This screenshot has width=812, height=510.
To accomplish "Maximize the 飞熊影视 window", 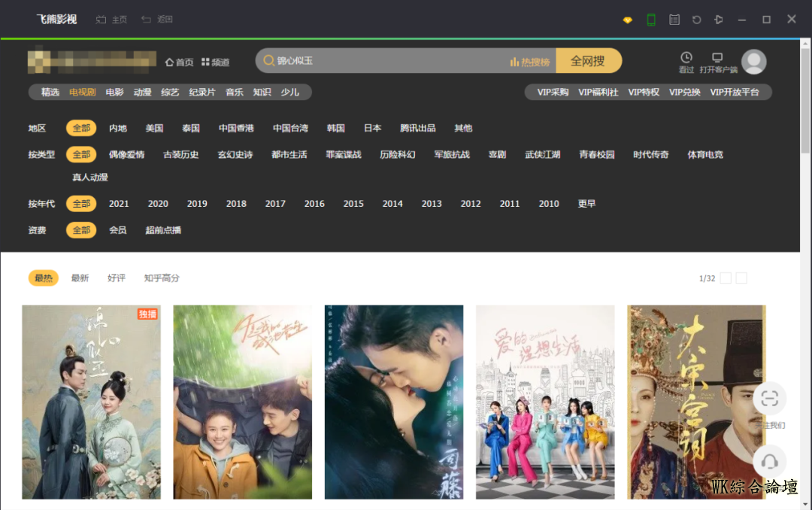I will pyautogui.click(x=766, y=20).
